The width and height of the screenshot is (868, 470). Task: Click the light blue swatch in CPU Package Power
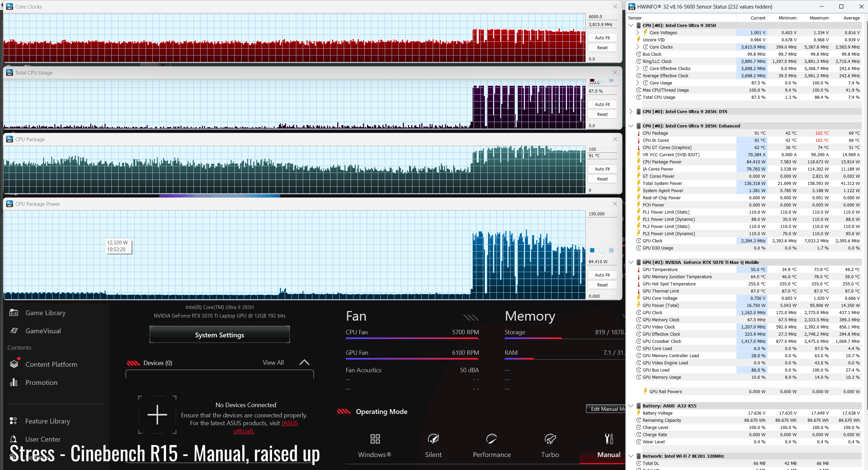[x=611, y=250]
